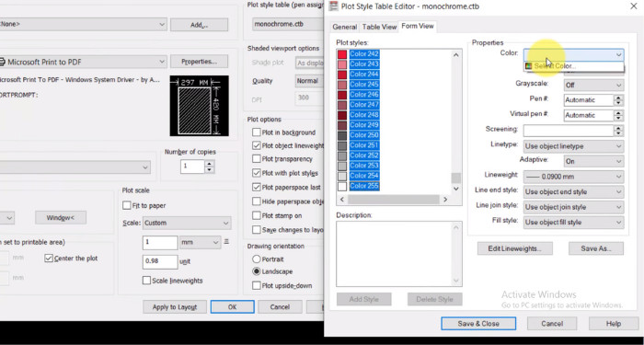Click the plot styles list right scroll arrow
Viewport: 644px width, 345px height.
pyautogui.click(x=445, y=200)
